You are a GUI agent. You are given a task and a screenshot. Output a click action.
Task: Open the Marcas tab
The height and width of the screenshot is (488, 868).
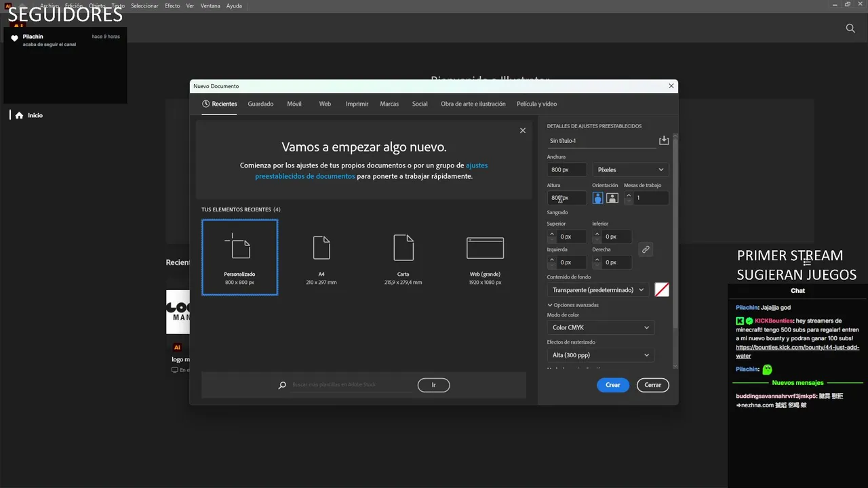pyautogui.click(x=389, y=104)
